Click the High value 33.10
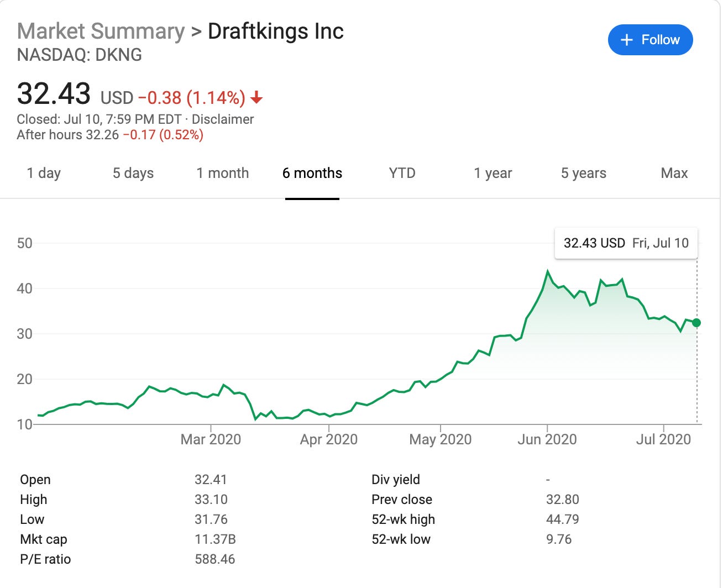This screenshot has width=723, height=588. point(211,500)
